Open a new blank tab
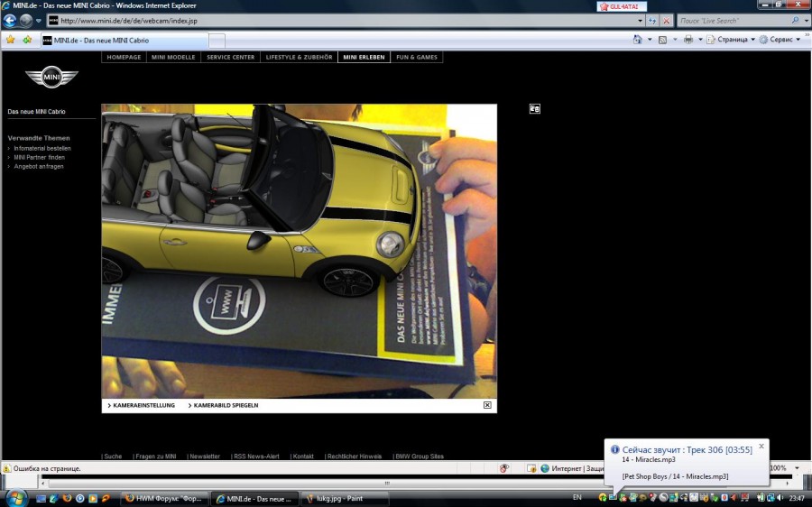Screen dimensions: 812x507 pos(217,41)
